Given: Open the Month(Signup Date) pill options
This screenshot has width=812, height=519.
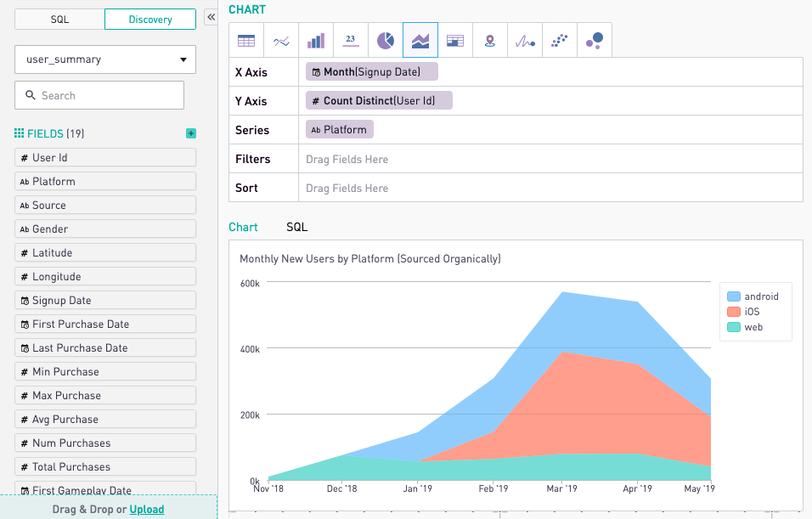Looking at the screenshot, I should pos(371,72).
